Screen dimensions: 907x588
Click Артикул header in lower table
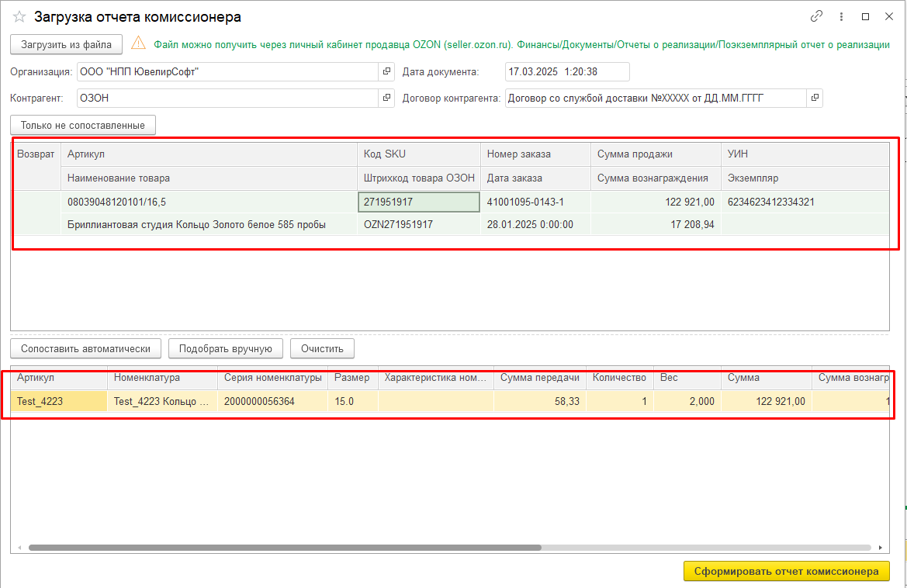coord(58,378)
